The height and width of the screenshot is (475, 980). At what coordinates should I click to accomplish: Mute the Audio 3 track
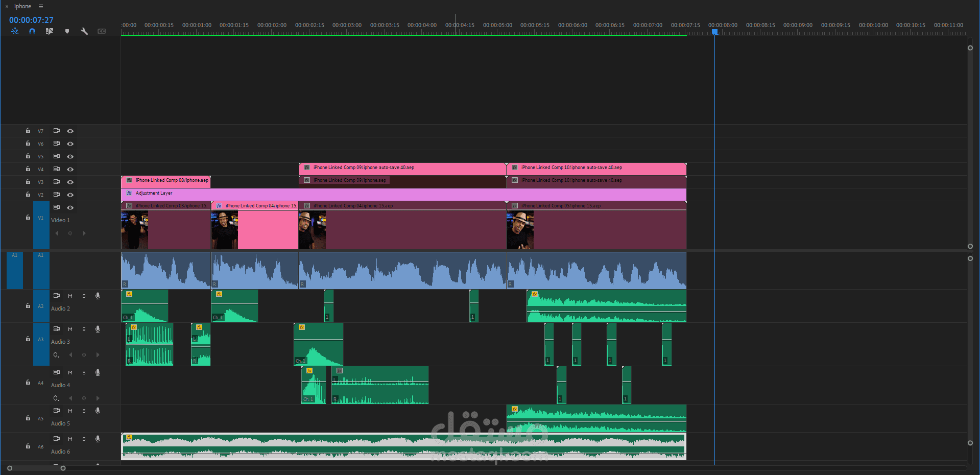click(x=70, y=329)
